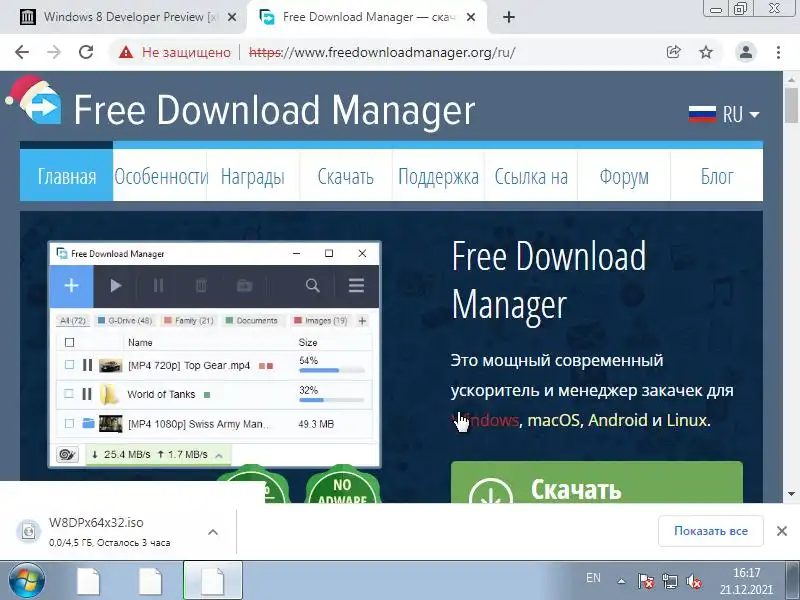Click the Android link
Viewport: 800px width, 600px height.
click(617, 420)
